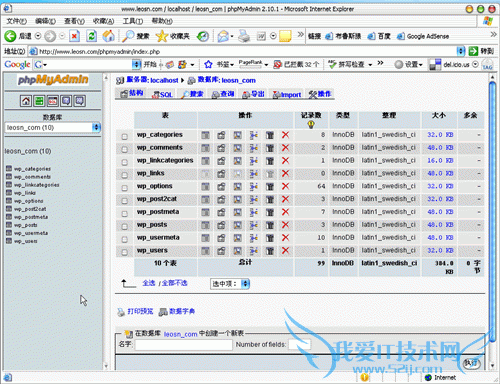Open the leosn_com database dropdown
Viewport: 500px width, 384px height.
[53, 127]
